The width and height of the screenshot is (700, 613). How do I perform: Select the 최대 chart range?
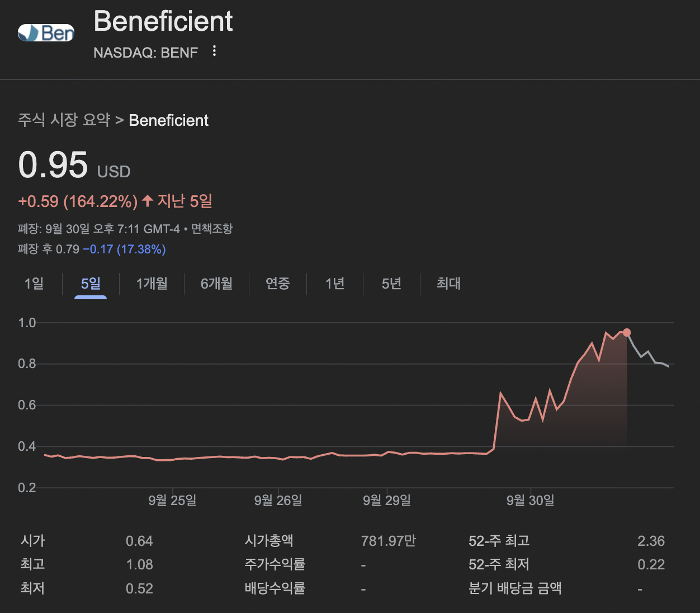click(x=448, y=284)
